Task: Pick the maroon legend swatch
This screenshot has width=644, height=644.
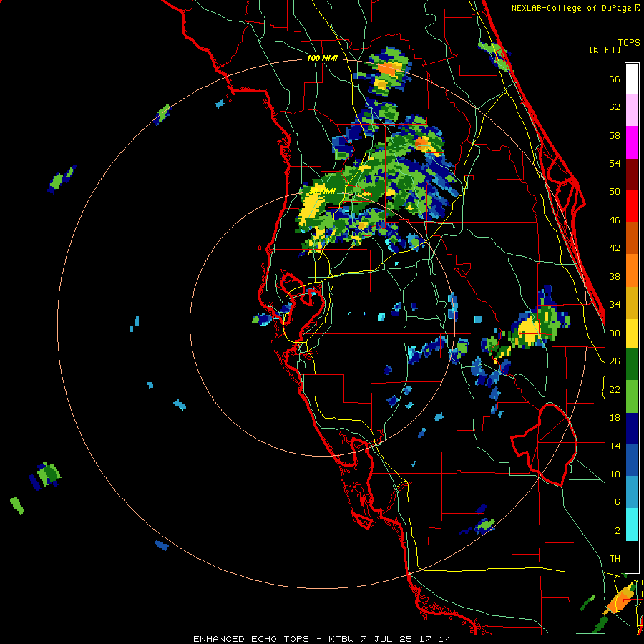Action: [x=632, y=174]
